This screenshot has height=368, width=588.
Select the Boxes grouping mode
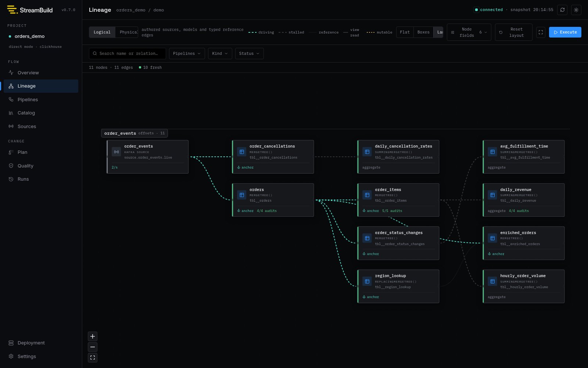coord(423,32)
